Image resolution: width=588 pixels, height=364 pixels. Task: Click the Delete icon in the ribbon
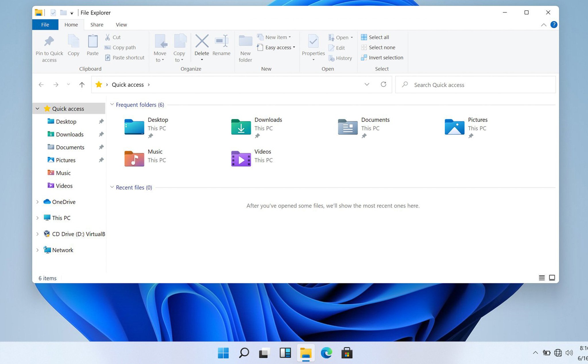(202, 43)
